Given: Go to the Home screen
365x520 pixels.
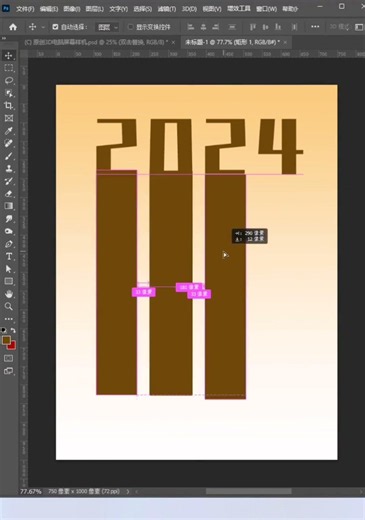Looking at the screenshot, I should click(x=13, y=27).
